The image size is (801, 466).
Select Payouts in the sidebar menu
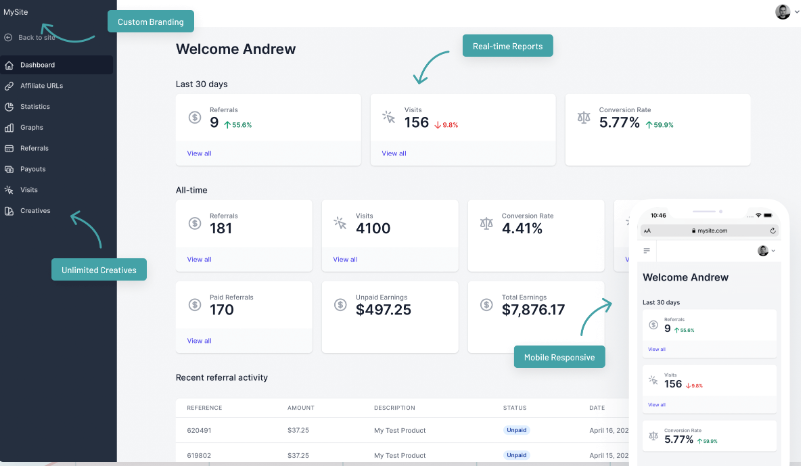33,169
